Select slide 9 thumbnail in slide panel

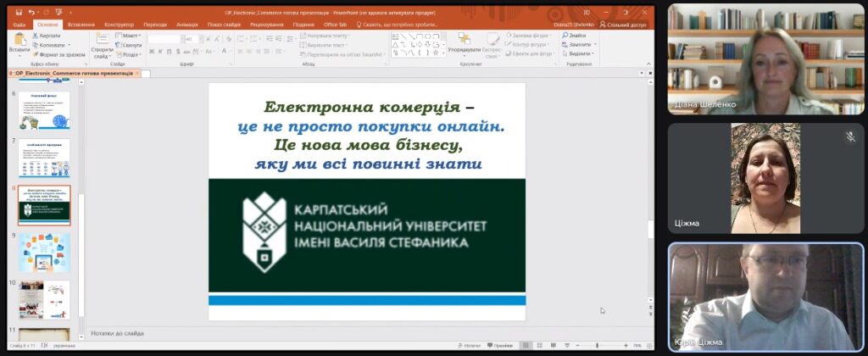click(44, 252)
